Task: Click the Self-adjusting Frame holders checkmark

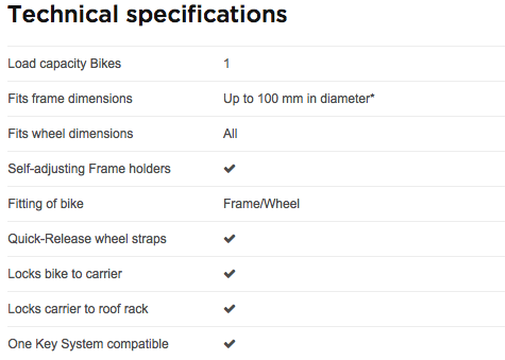Action: pyautogui.click(x=229, y=169)
